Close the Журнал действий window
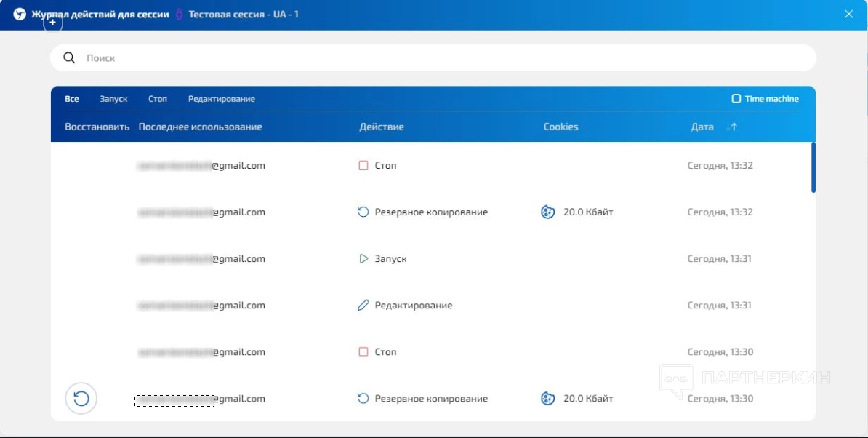868x438 pixels. pyautogui.click(x=848, y=15)
